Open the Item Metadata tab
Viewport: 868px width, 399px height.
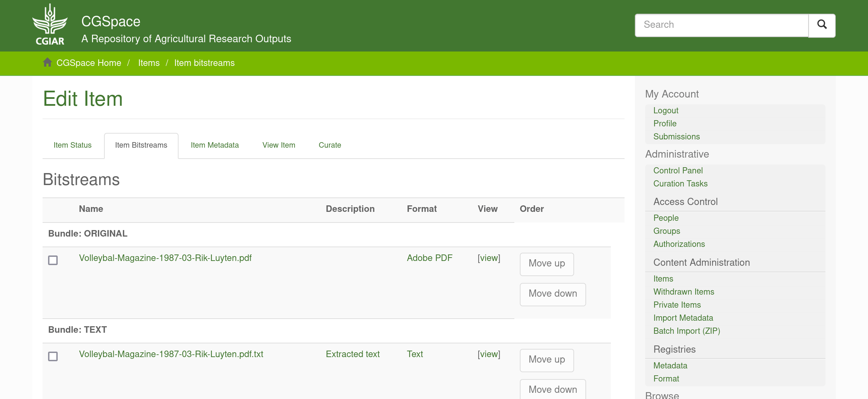(x=215, y=145)
